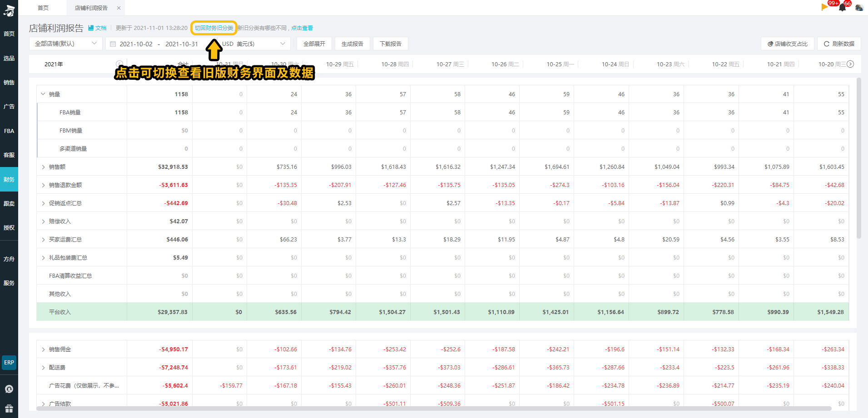
Task: Click the 平台收入 total $29,357.83
Action: 173,312
